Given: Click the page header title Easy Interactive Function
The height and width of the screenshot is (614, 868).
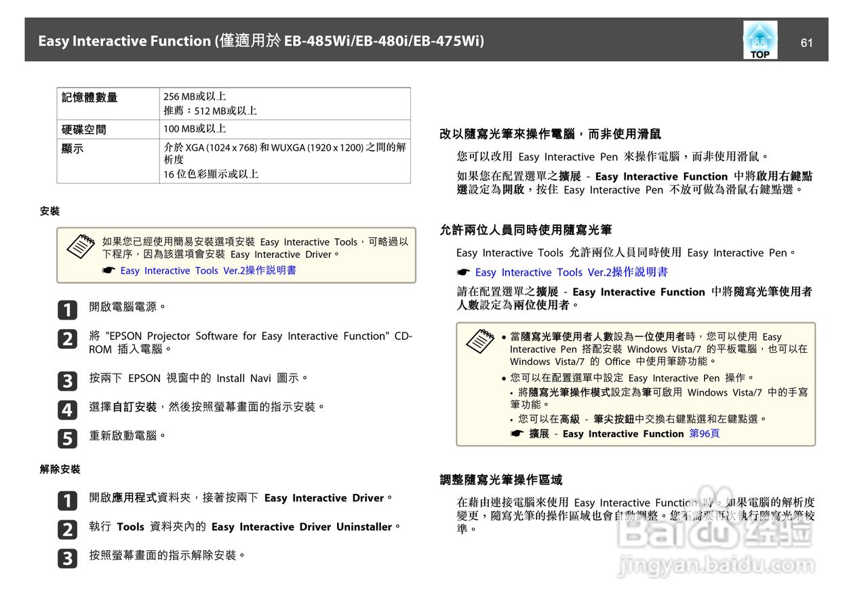Looking at the screenshot, I should tap(261, 41).
